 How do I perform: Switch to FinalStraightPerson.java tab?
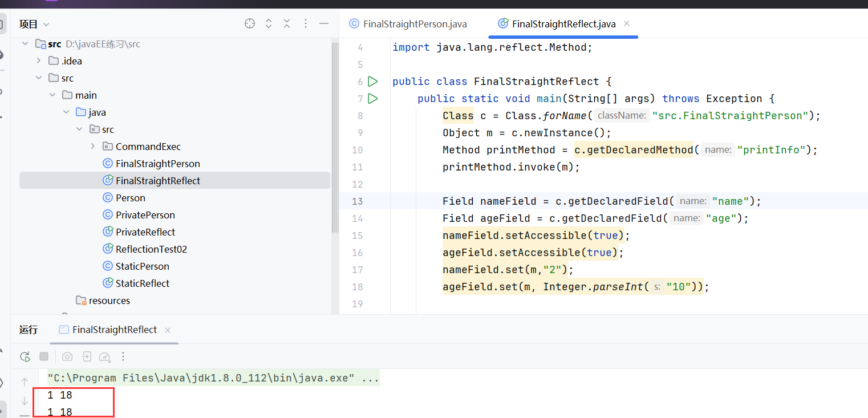point(408,24)
